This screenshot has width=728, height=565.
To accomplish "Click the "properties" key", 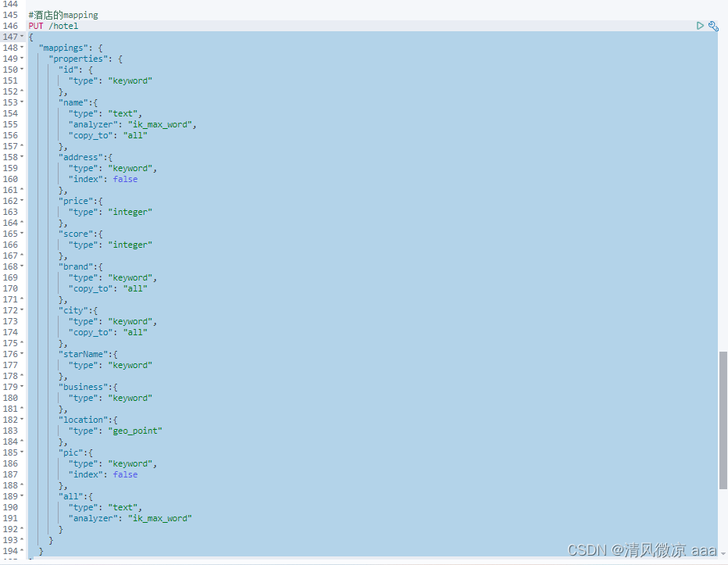I will coord(78,59).
